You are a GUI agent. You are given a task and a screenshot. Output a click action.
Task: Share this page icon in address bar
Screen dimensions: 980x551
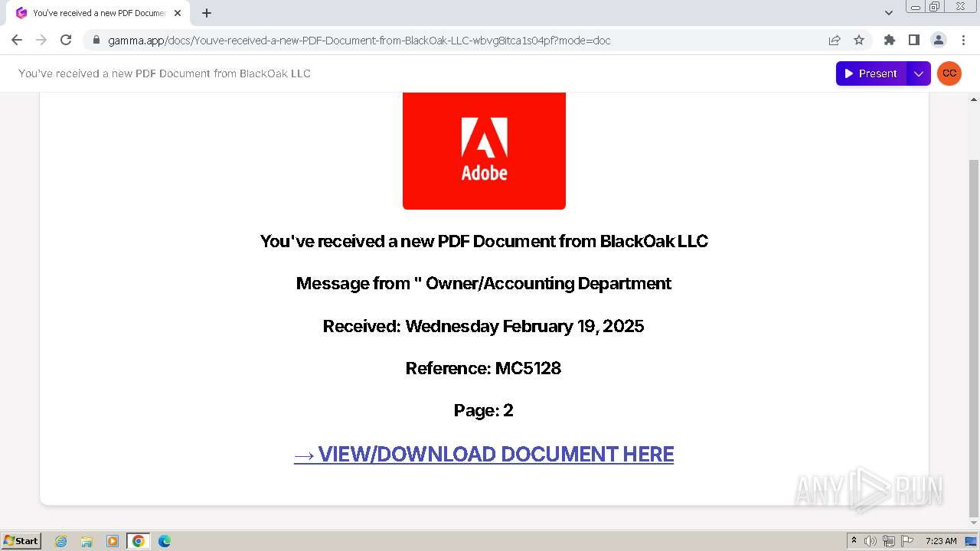pos(835,40)
